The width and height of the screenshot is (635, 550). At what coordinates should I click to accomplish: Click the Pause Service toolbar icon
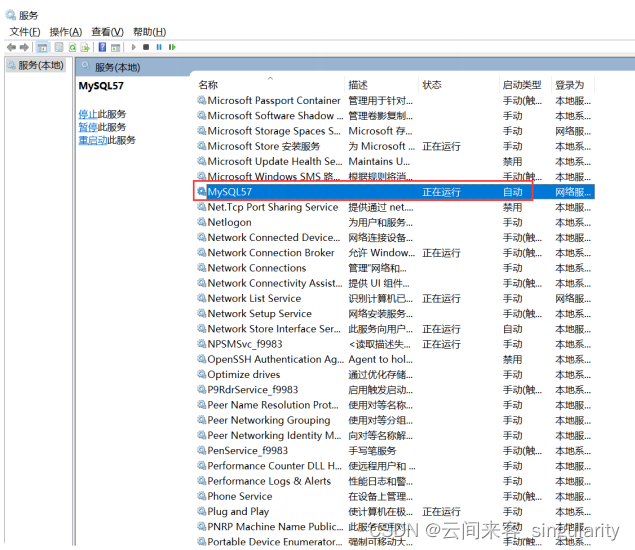click(x=159, y=47)
